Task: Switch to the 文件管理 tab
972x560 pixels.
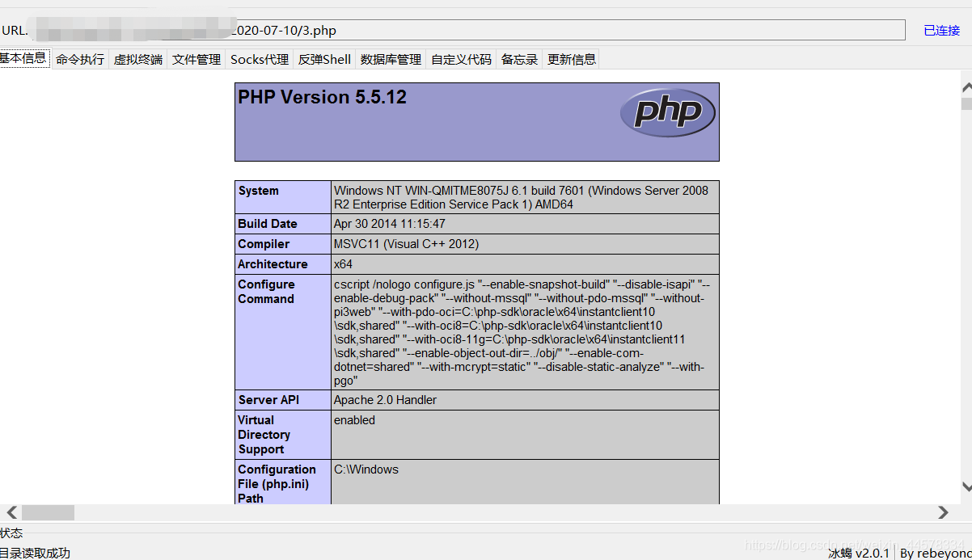Action: (197, 59)
